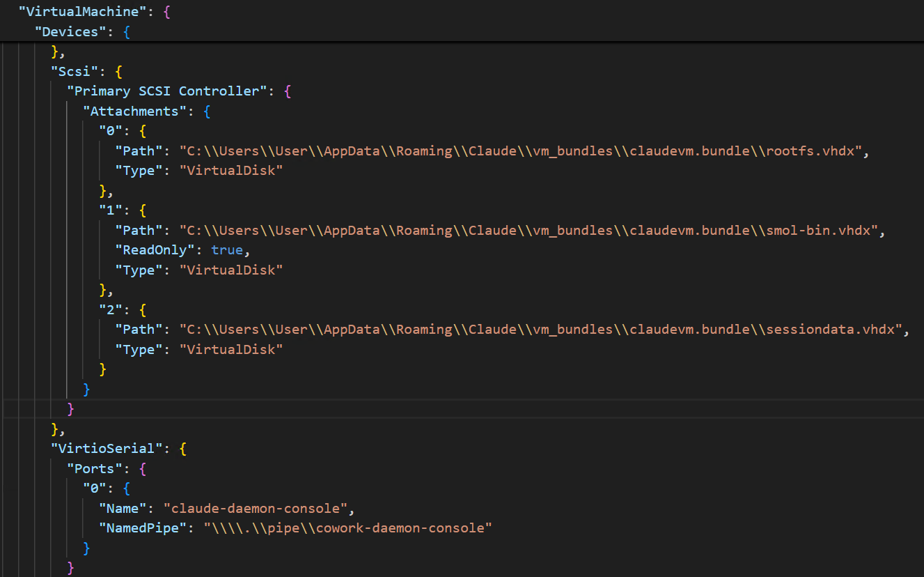Viewport: 924px width, 577px height.
Task: Click the path string ending in smol-bin.vhdx
Action: 529,230
